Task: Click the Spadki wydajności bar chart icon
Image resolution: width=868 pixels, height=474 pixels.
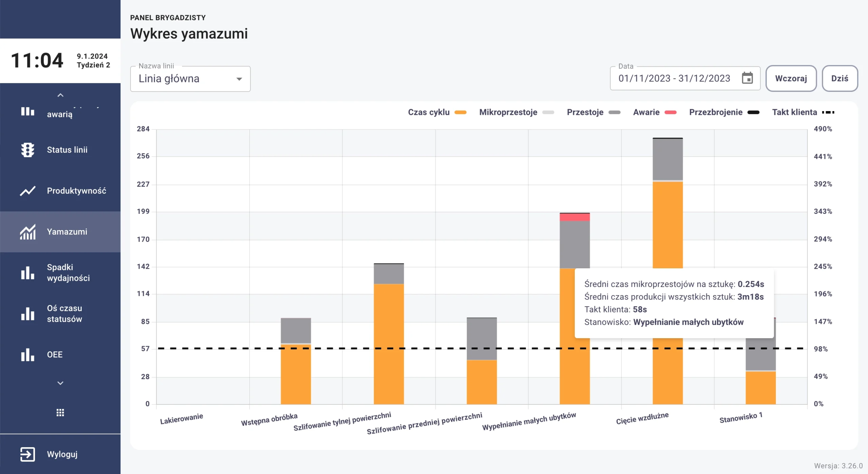Action: (x=27, y=273)
